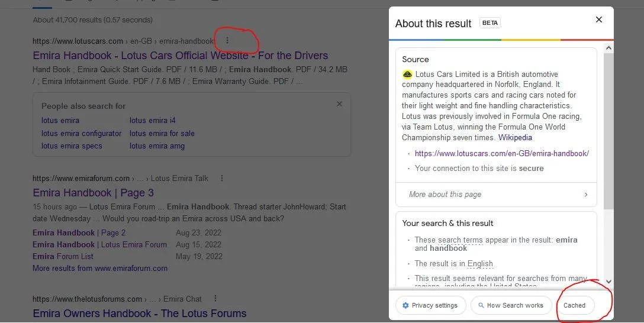Click three-dot menu next to emiraforum.com result
This screenshot has width=644, height=323.
pos(222,178)
